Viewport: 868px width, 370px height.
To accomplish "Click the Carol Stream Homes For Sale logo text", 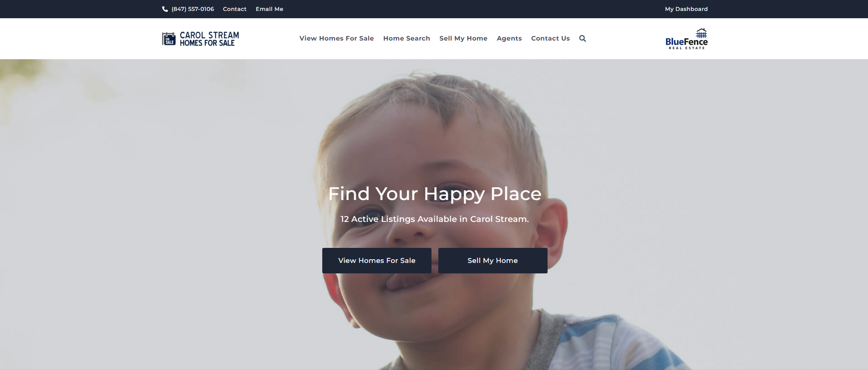I will click(x=209, y=39).
